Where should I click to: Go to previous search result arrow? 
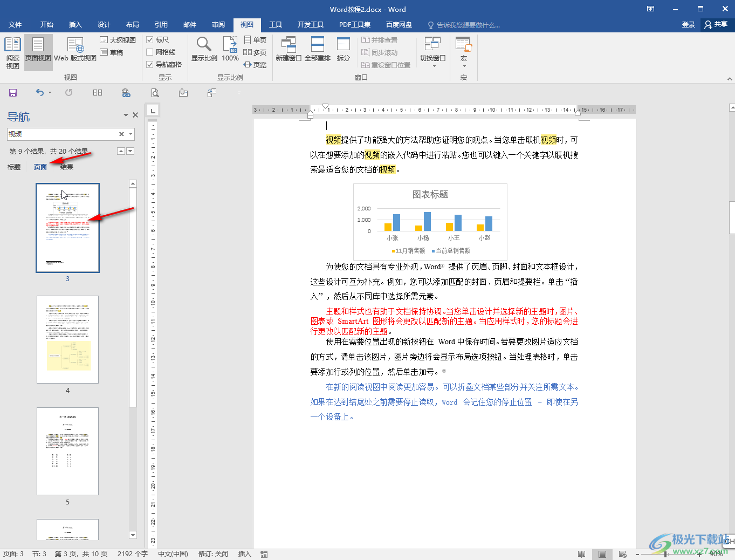tap(121, 152)
